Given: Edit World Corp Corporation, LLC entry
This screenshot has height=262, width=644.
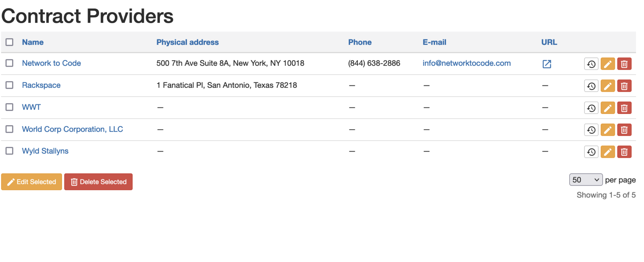Looking at the screenshot, I should [x=607, y=130].
